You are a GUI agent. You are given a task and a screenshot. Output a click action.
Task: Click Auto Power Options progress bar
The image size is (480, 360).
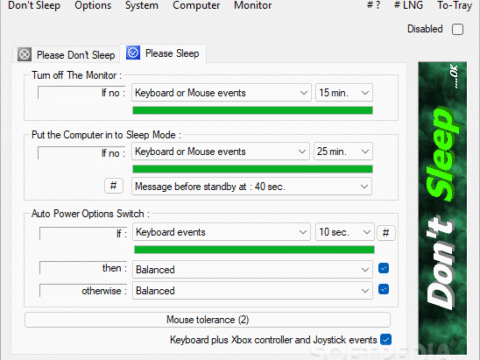click(254, 250)
